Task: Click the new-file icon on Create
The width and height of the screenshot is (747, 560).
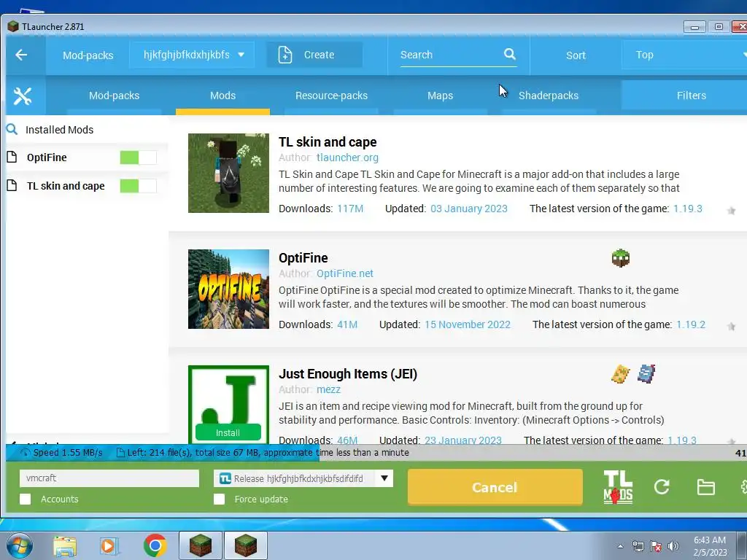Action: [285, 55]
